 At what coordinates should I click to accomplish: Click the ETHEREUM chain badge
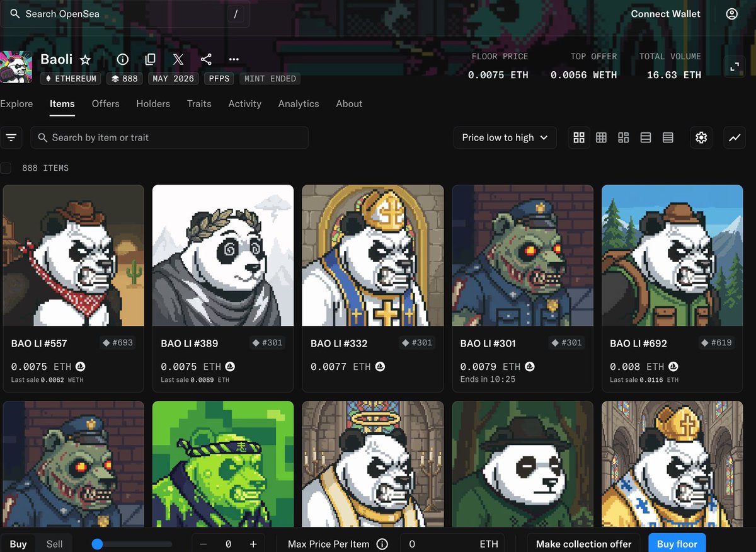click(x=71, y=79)
